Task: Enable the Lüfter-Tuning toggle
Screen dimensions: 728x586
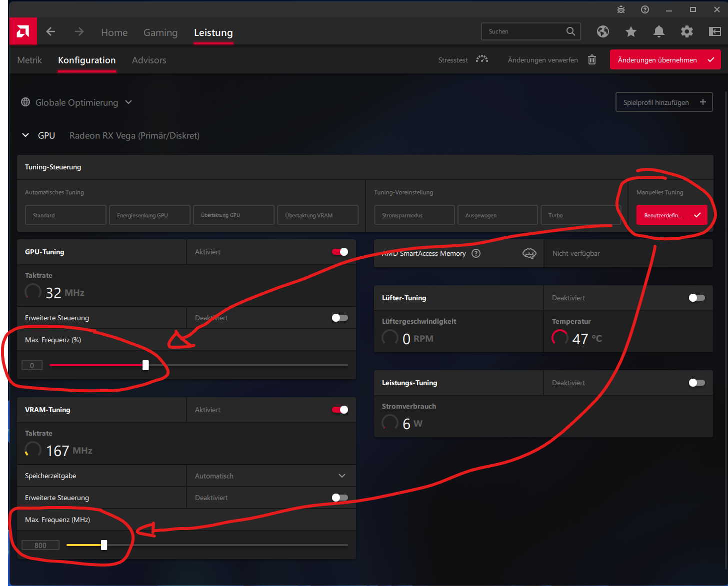Action: pos(697,298)
